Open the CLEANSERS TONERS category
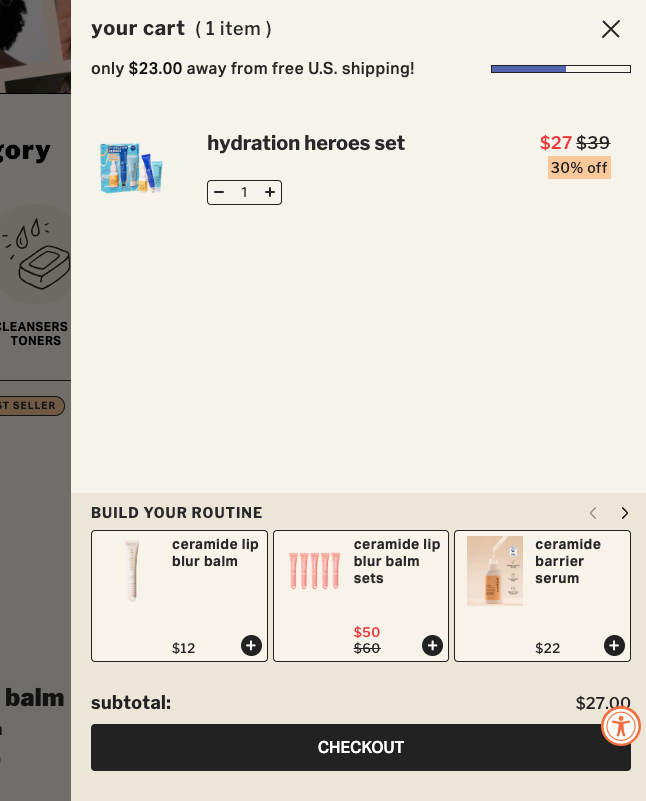646x801 pixels. (36, 333)
